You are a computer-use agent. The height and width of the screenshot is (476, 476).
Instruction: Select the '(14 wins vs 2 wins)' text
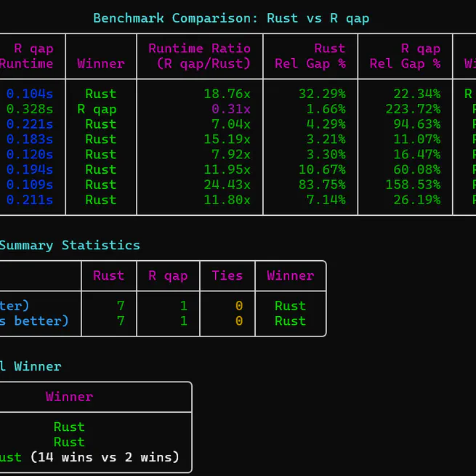pyautogui.click(x=105, y=458)
